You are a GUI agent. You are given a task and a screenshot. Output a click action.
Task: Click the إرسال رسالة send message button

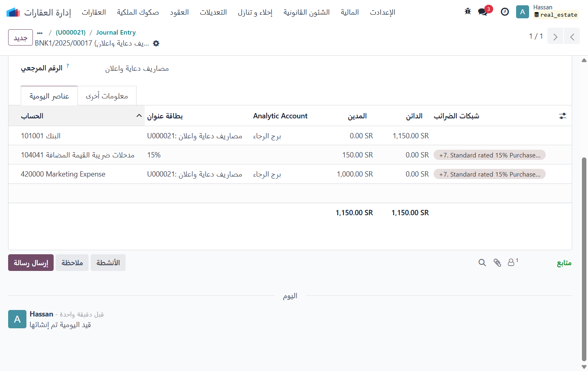pos(31,263)
